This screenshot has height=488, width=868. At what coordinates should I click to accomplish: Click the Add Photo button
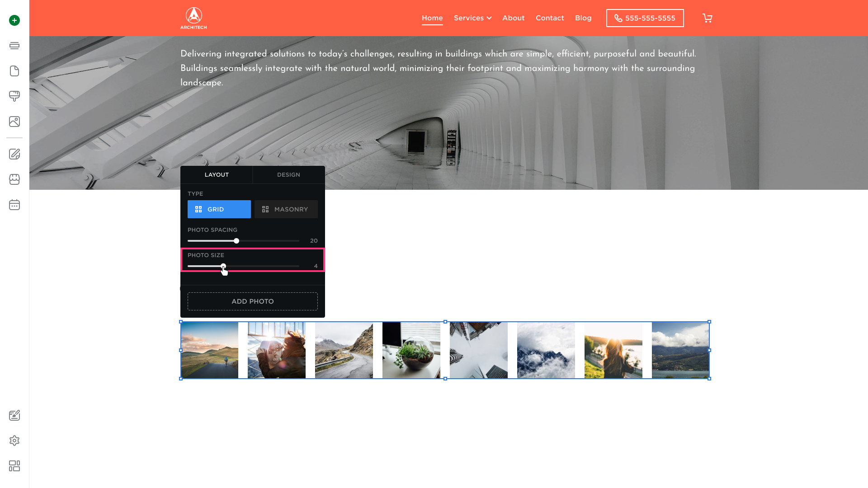[252, 301]
